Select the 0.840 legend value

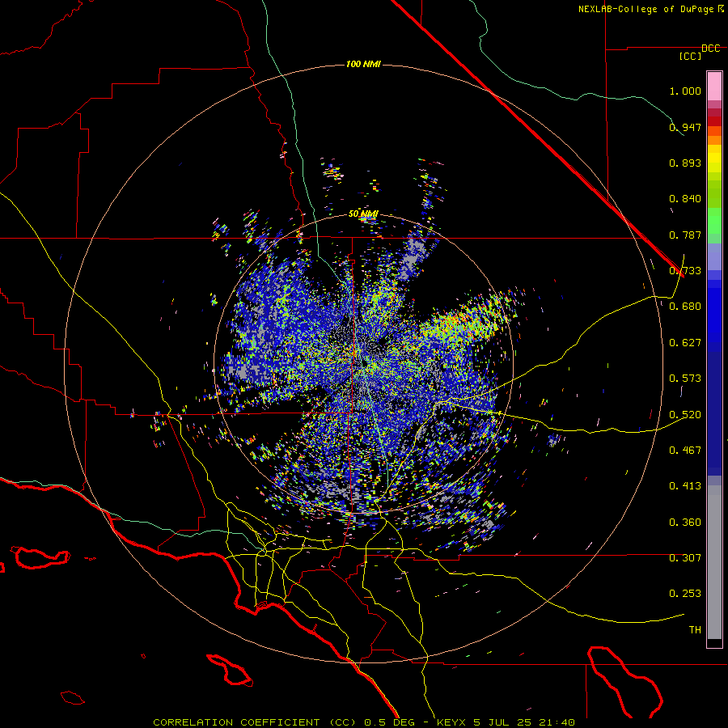685,199
